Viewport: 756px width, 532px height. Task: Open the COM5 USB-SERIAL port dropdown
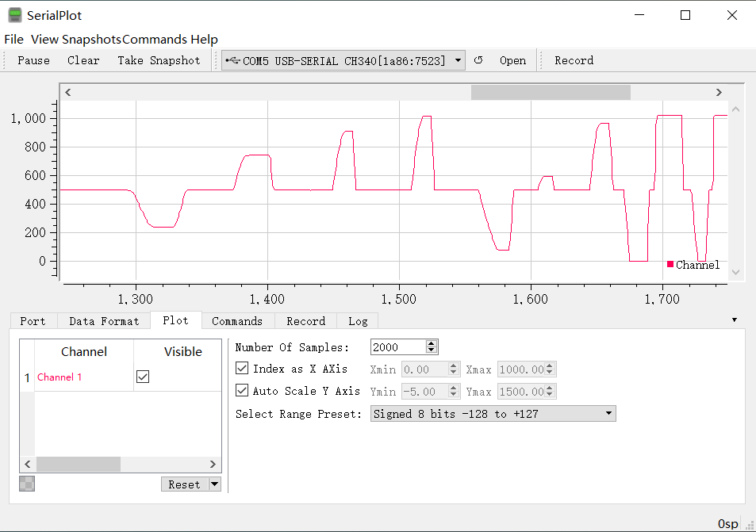click(x=458, y=60)
